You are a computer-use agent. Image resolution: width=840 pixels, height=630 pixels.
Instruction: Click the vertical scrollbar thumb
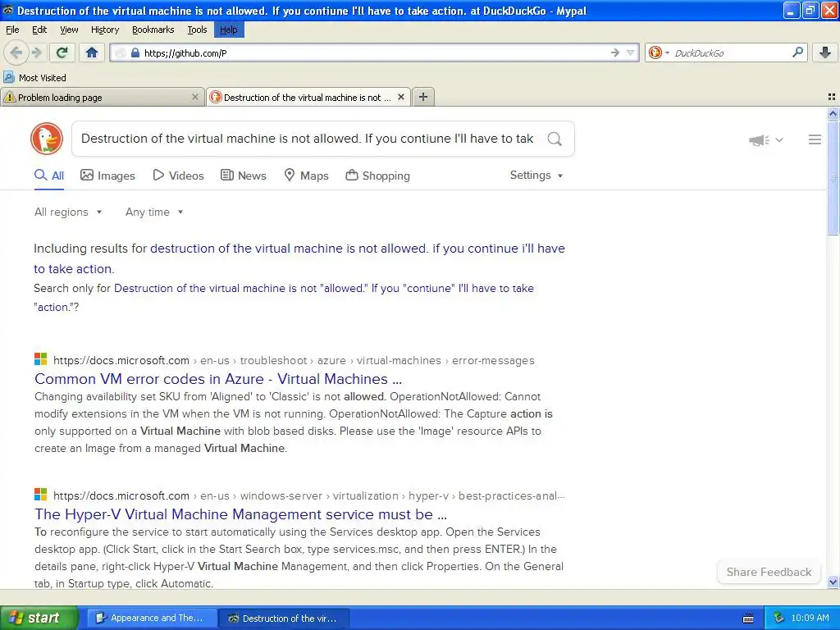coord(833,177)
